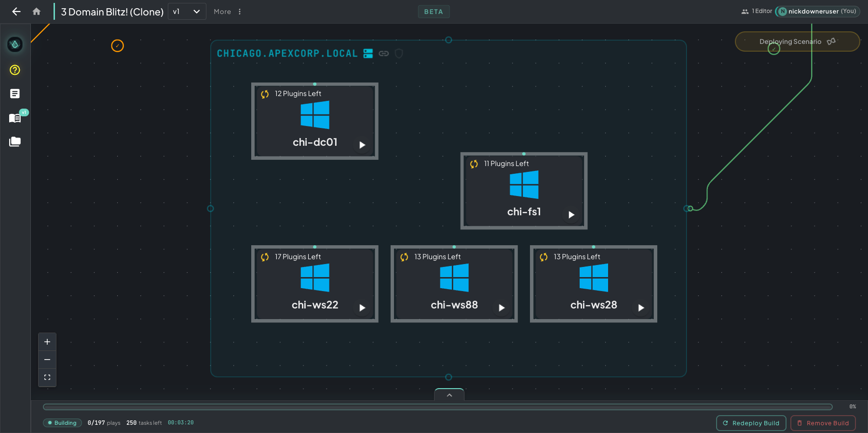Click the 00:03:20 elapsed timer
868x433 pixels.
(x=181, y=423)
